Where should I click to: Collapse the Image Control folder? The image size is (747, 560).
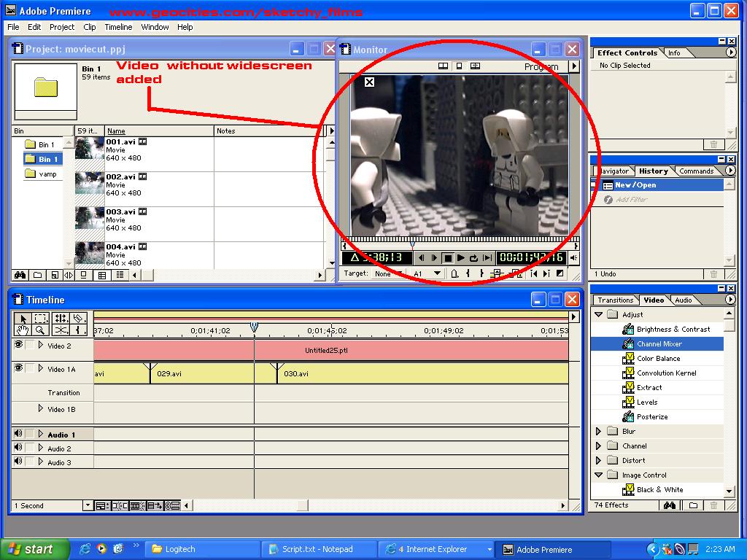[599, 475]
